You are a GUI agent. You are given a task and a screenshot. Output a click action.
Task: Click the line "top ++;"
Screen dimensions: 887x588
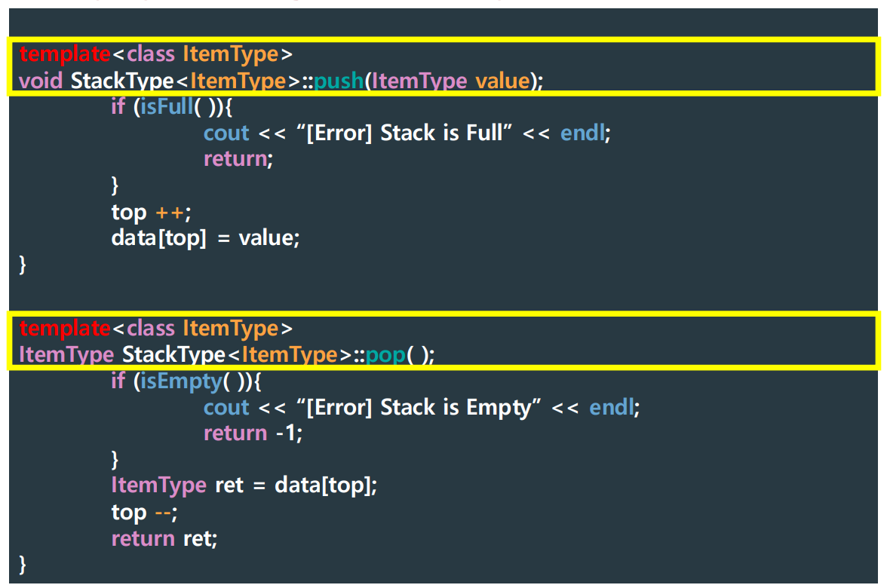(152, 213)
